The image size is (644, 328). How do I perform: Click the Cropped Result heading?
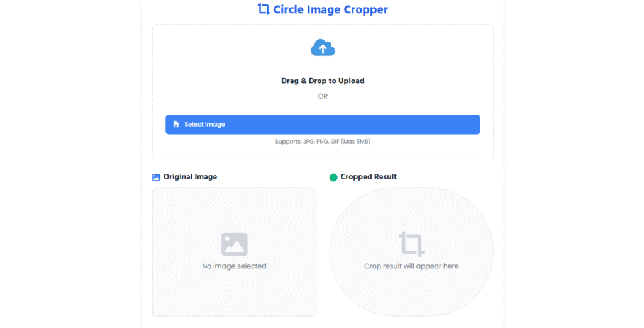click(369, 177)
